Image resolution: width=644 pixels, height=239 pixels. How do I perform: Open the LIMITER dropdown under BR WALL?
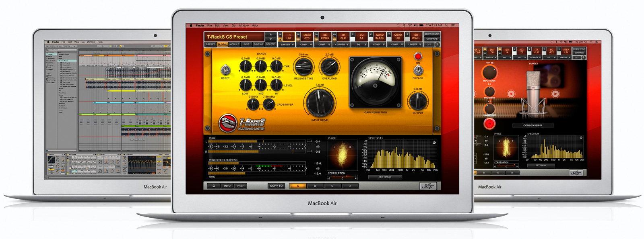[415, 45]
